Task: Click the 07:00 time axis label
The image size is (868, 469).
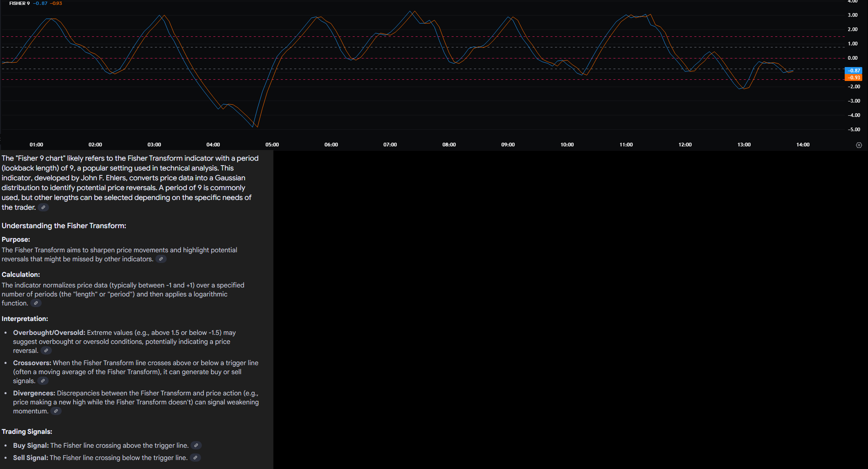Action: point(390,145)
